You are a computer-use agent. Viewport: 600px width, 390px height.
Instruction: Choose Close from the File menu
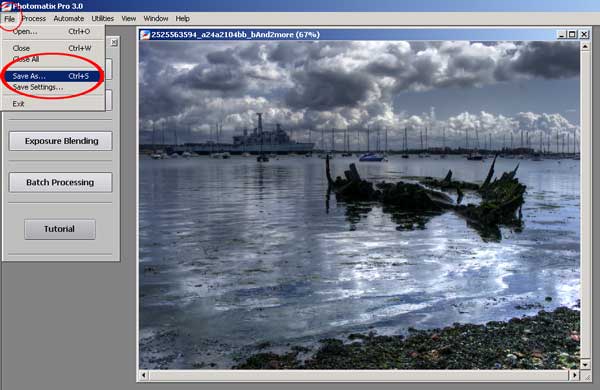tap(53, 48)
